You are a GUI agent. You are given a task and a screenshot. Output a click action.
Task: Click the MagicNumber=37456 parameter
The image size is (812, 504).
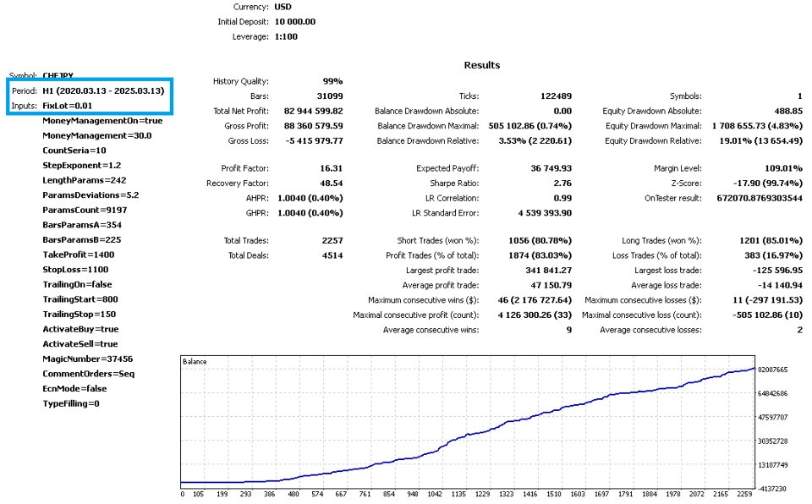coord(87,359)
